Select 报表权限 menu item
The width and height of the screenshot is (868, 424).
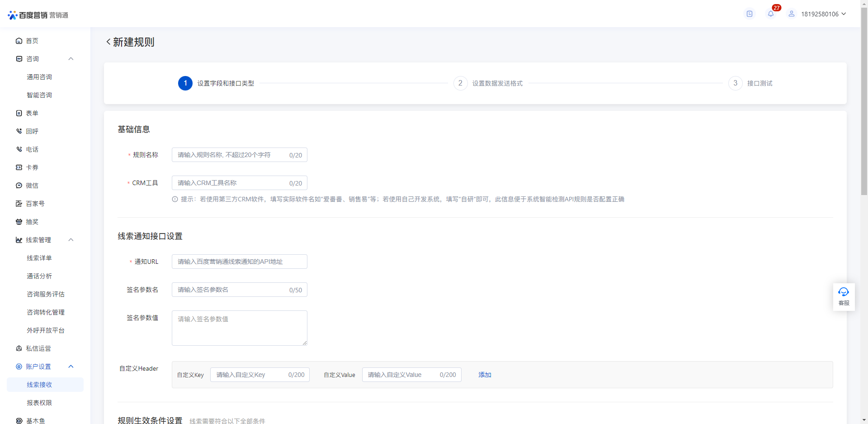tap(39, 403)
